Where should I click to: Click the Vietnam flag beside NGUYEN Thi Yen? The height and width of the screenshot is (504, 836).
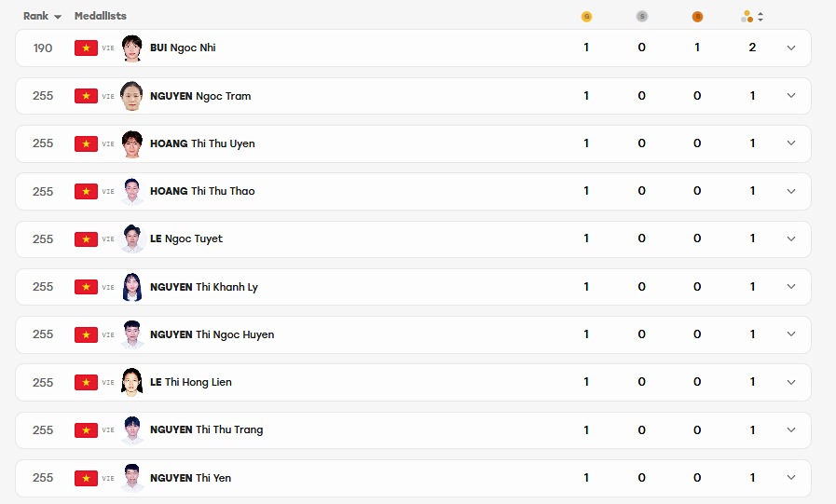pos(86,478)
